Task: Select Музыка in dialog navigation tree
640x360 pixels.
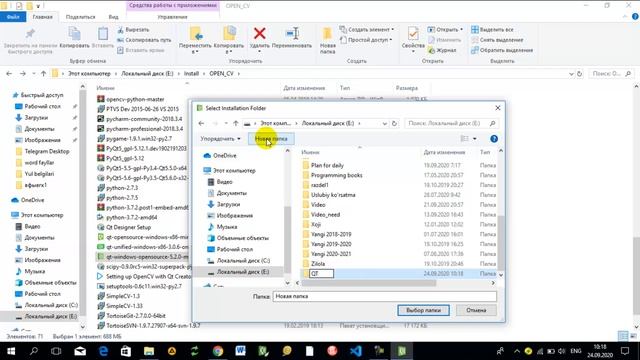Action: pyautogui.click(x=227, y=227)
